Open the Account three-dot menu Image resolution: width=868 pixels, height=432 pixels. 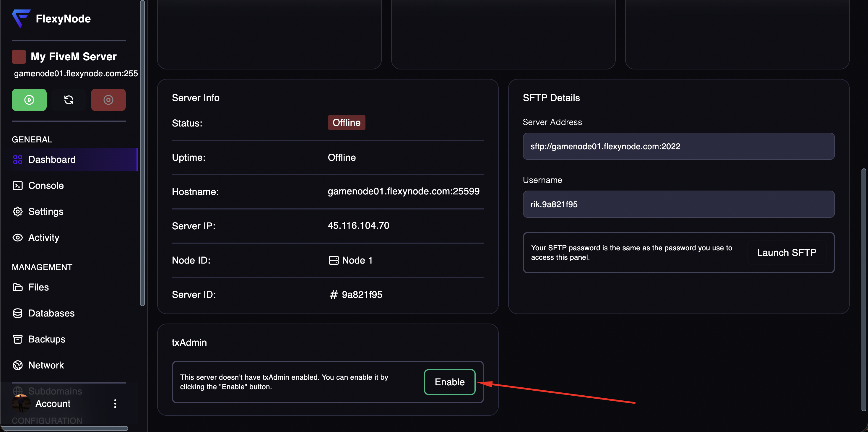pyautogui.click(x=115, y=404)
